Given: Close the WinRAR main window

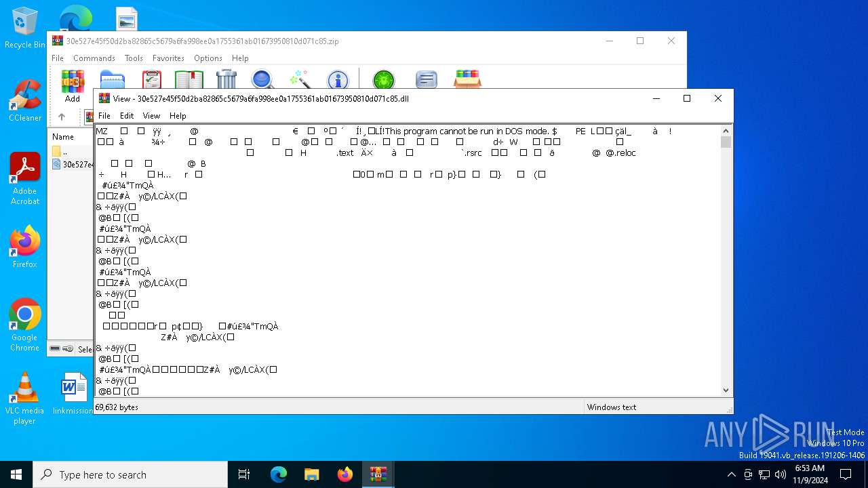Looking at the screenshot, I should [x=671, y=41].
